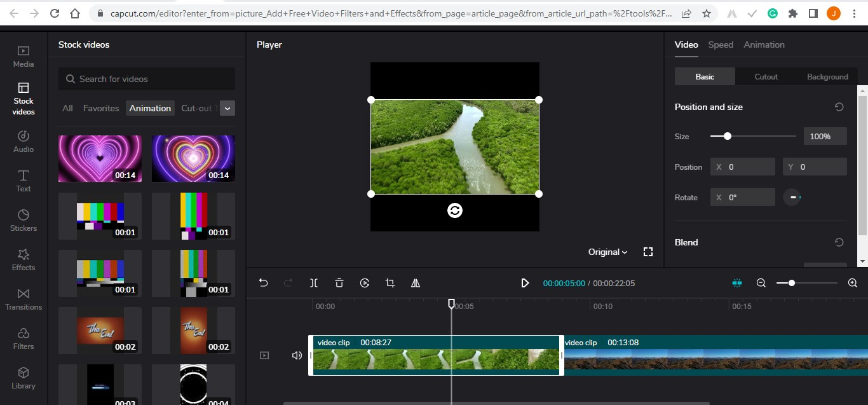Select the Basic sub-tab
The image size is (868, 405).
(x=705, y=76)
